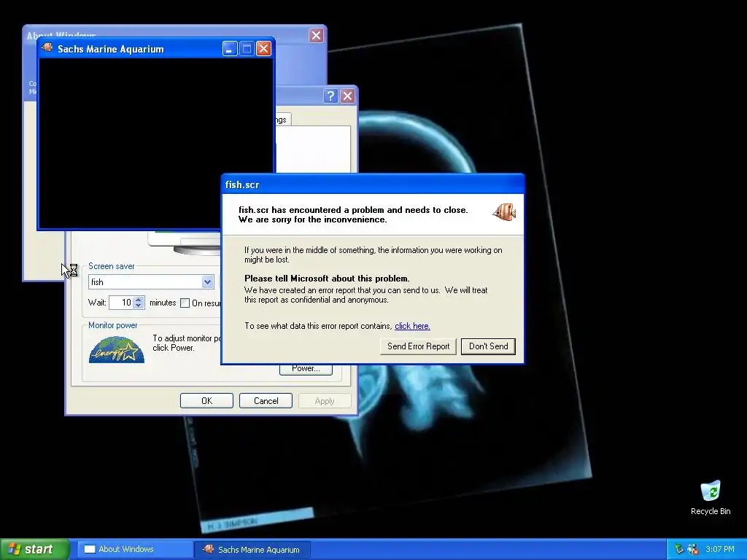Toggle the On resume checkbox

click(x=185, y=303)
